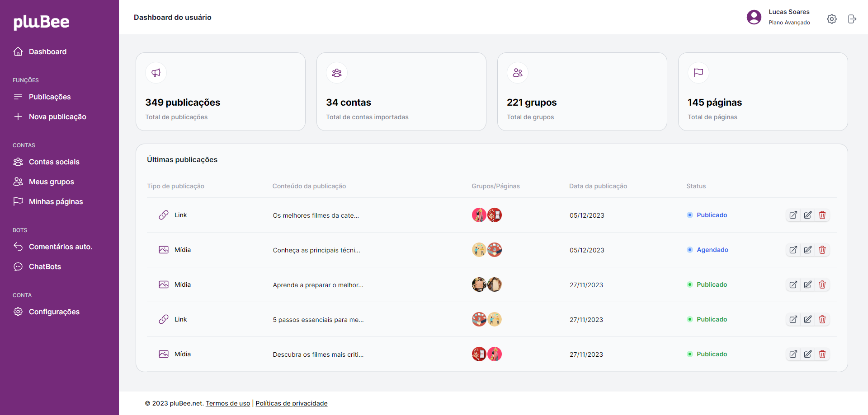Click the logout icon in header
This screenshot has width=868, height=415.
click(852, 19)
